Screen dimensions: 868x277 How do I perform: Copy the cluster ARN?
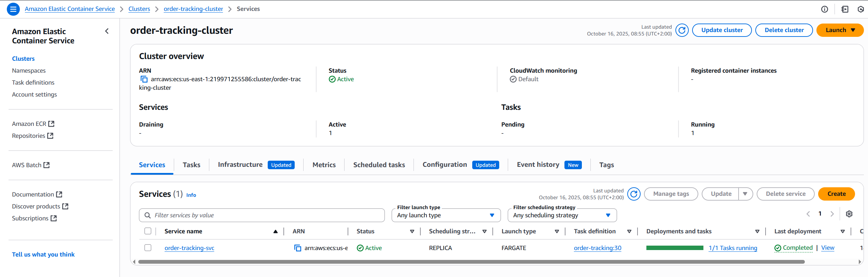[x=144, y=79]
